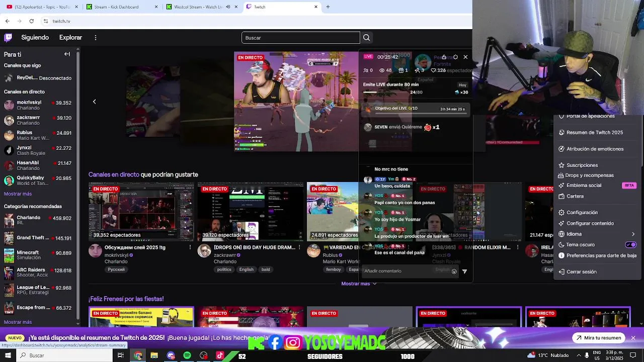This screenshot has width=644, height=362.
Task: Collapse the Para ti sidebar
Action: [x=67, y=54]
